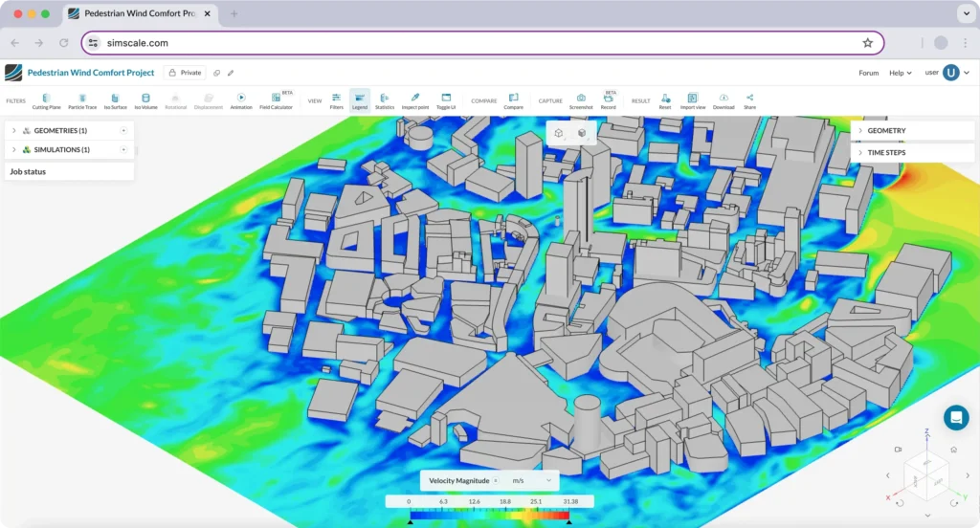Screen dimensions: 980x528
Task: Open the Field Calculator tool
Action: 276,100
